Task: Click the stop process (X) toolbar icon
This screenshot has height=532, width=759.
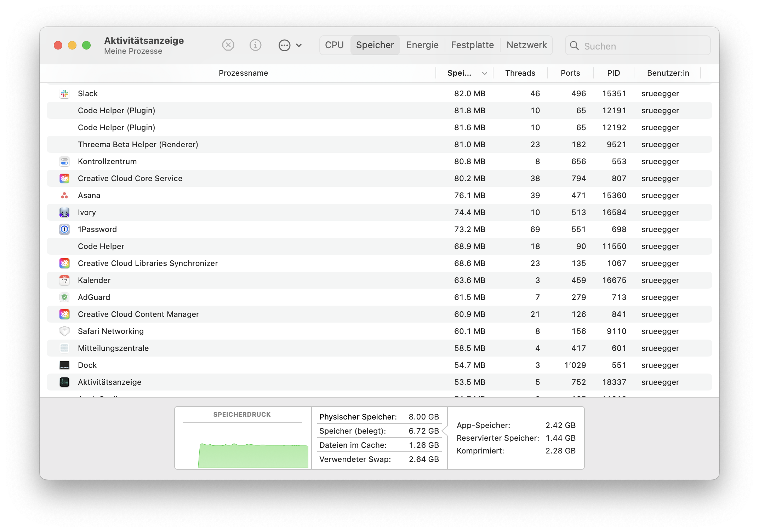Action: tap(228, 45)
